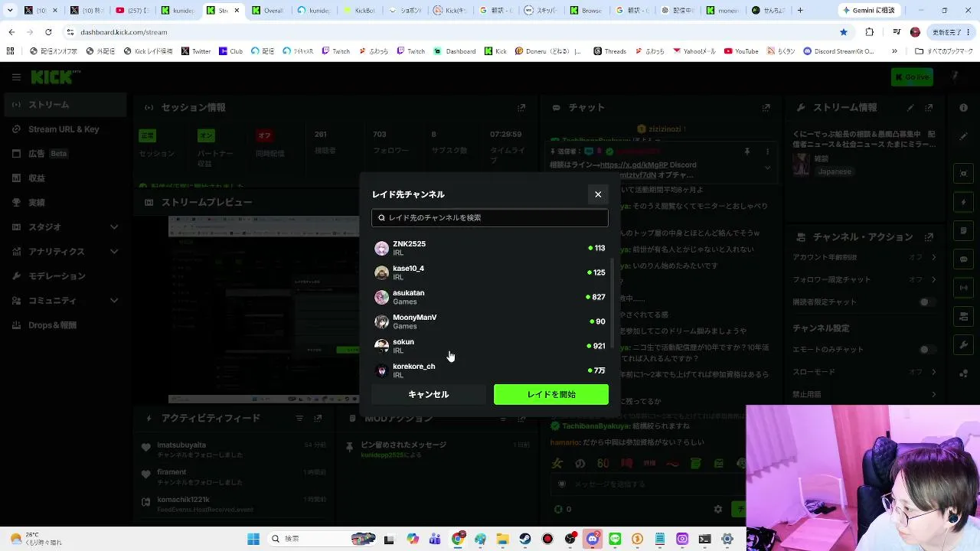Click the pin icon on pinned message

click(x=747, y=152)
